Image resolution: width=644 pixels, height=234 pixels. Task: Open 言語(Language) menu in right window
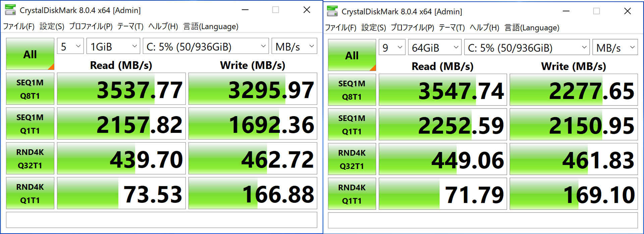[x=532, y=27]
